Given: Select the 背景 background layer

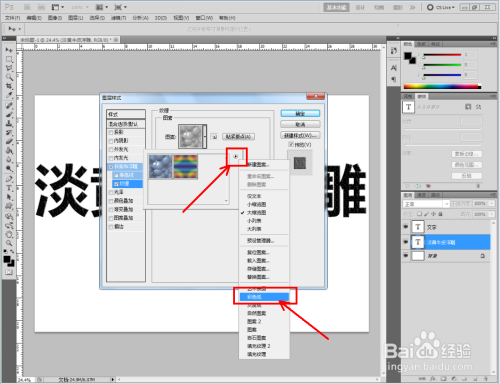Looking at the screenshot, I should pos(447,256).
